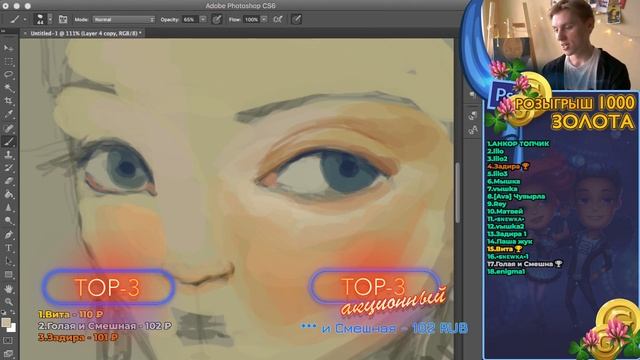Select the Healing Brush tool
This screenshot has height=360, width=640.
coord(9,128)
